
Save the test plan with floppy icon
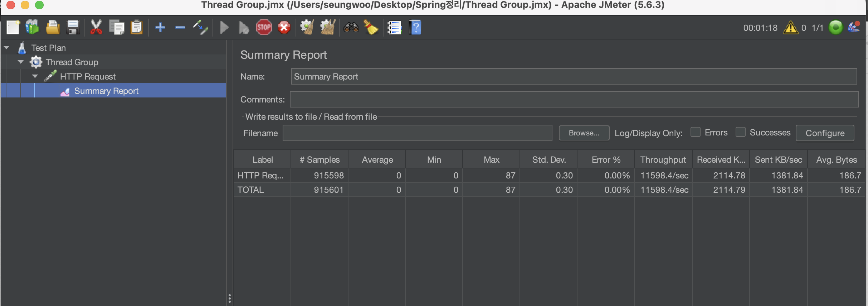(x=73, y=27)
